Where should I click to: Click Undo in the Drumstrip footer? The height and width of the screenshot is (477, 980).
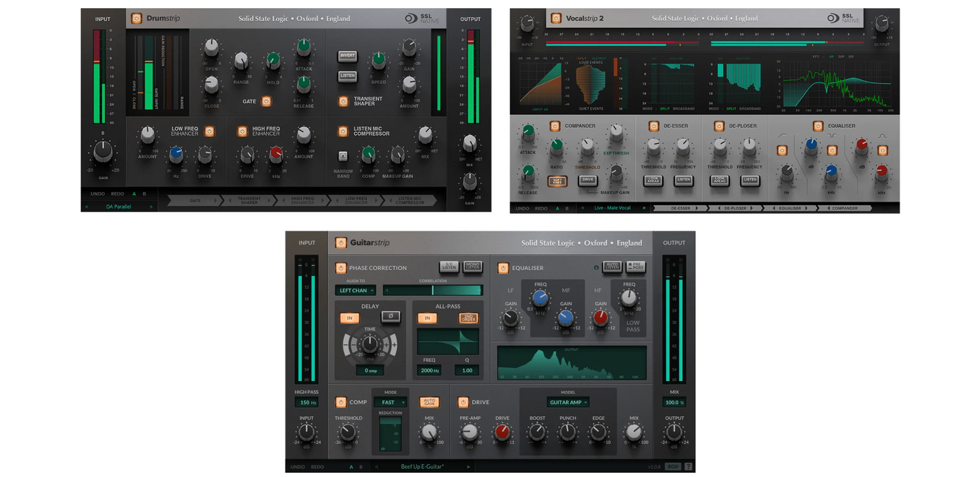click(97, 194)
